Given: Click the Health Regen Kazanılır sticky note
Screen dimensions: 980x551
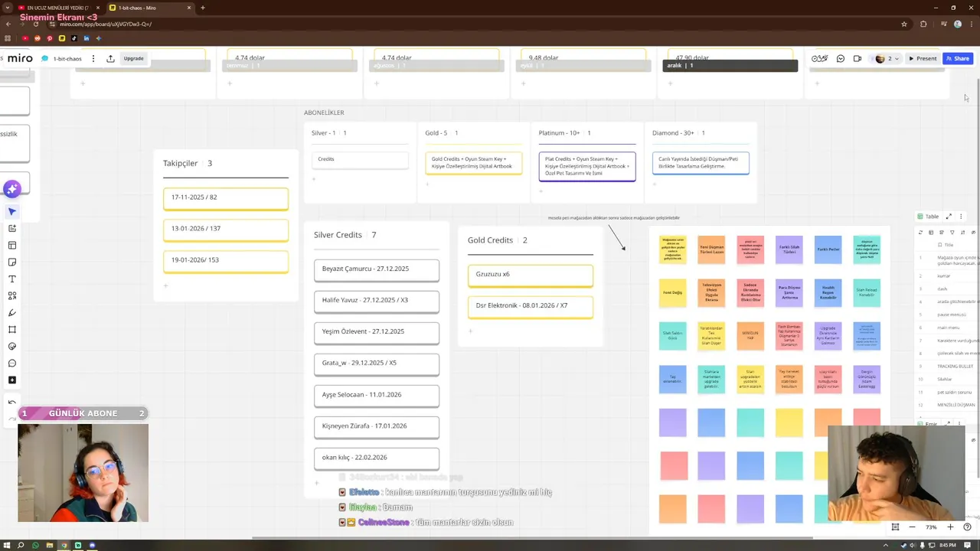Looking at the screenshot, I should (x=828, y=292).
